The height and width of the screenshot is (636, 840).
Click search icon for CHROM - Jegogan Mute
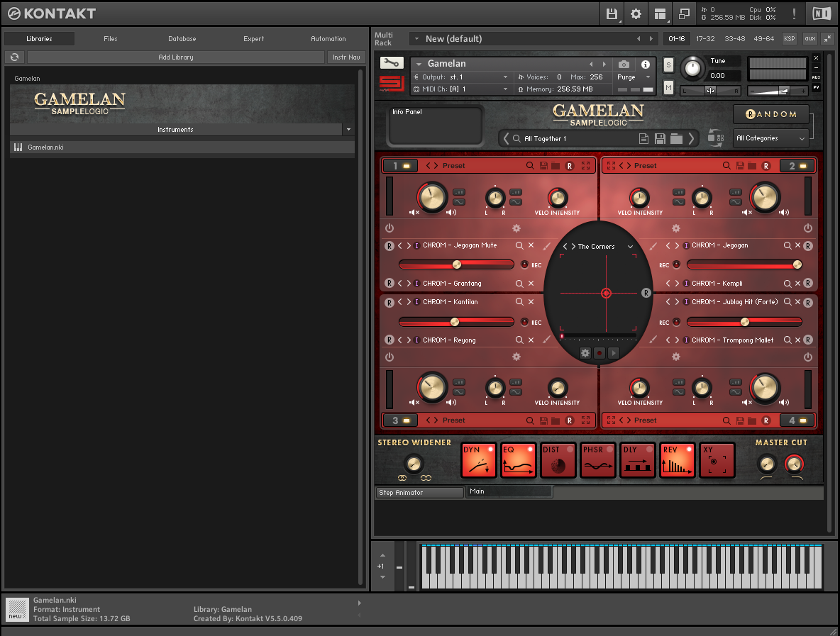click(x=519, y=245)
